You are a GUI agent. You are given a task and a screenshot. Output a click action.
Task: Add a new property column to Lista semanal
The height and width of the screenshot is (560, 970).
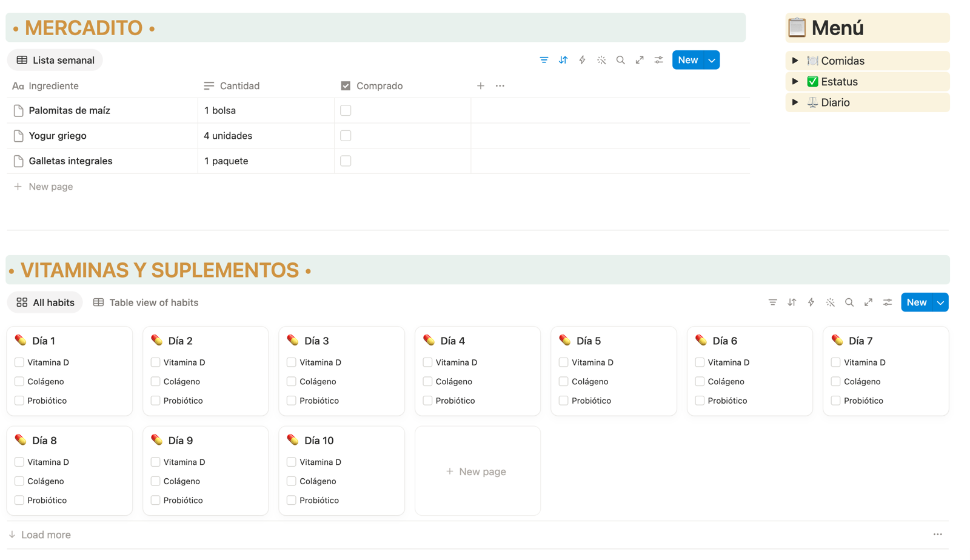point(481,86)
